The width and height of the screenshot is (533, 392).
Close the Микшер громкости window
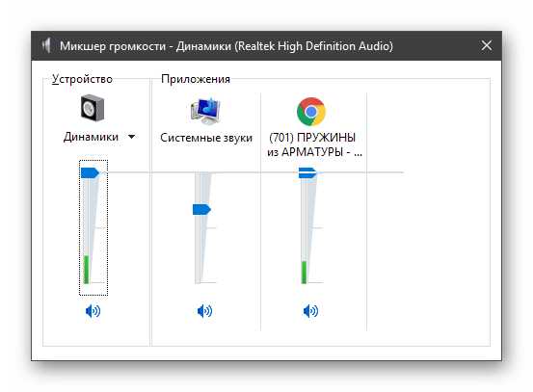click(487, 45)
